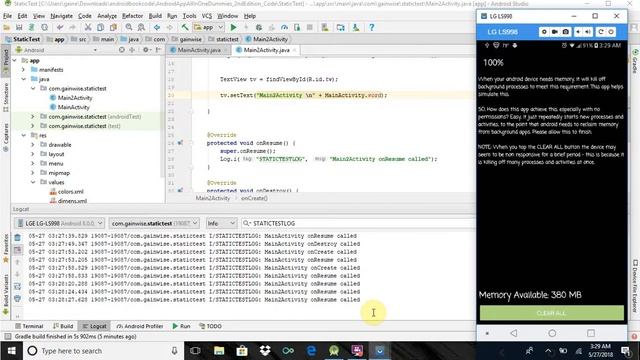The width and height of the screenshot is (640, 360).
Task: Open the app run configuration dropdown
Action: pos(209,27)
